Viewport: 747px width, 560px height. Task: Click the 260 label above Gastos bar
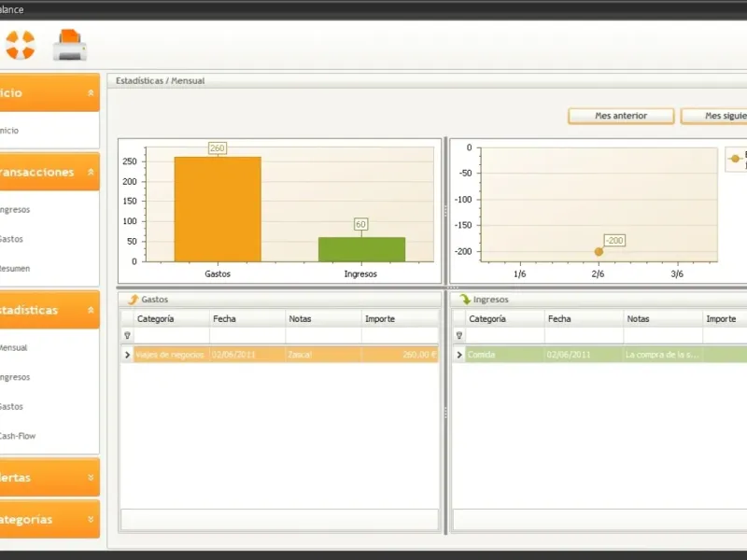[218, 148]
